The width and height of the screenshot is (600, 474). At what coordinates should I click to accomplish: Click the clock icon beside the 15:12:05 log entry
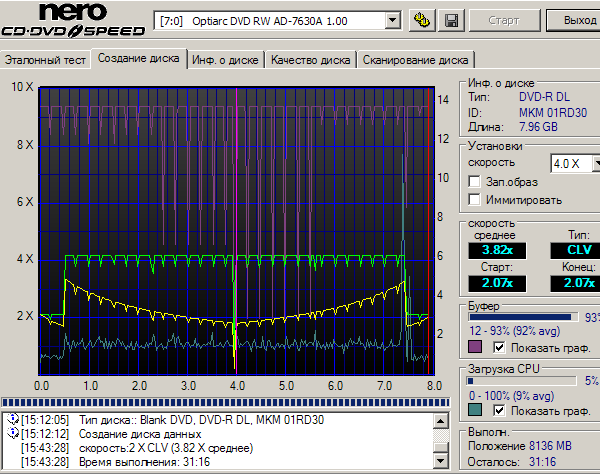coord(14,419)
